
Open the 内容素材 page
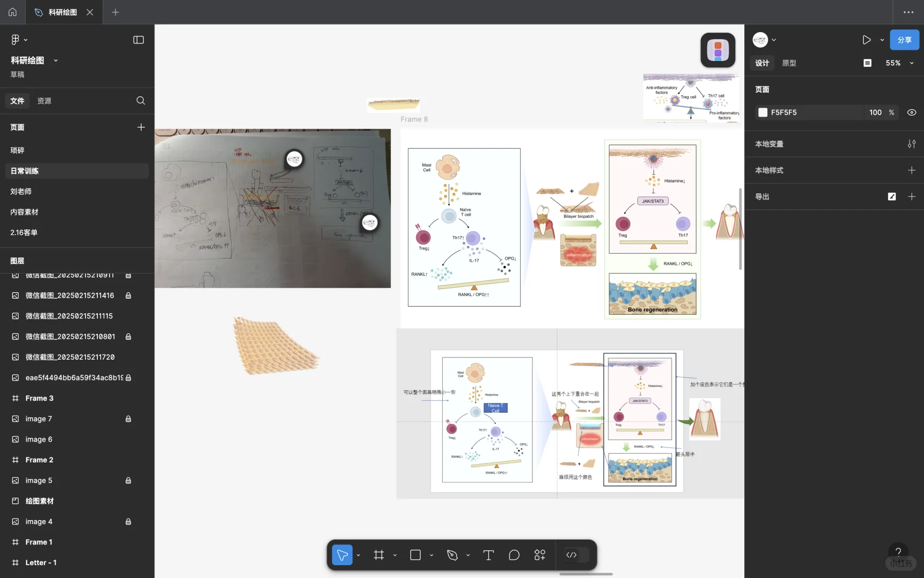click(x=77, y=212)
